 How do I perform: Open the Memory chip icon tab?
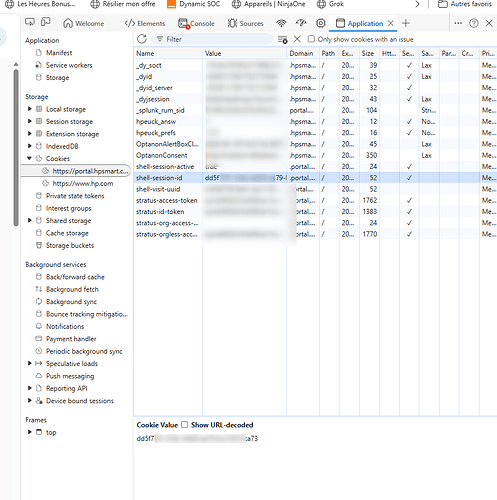point(321,23)
